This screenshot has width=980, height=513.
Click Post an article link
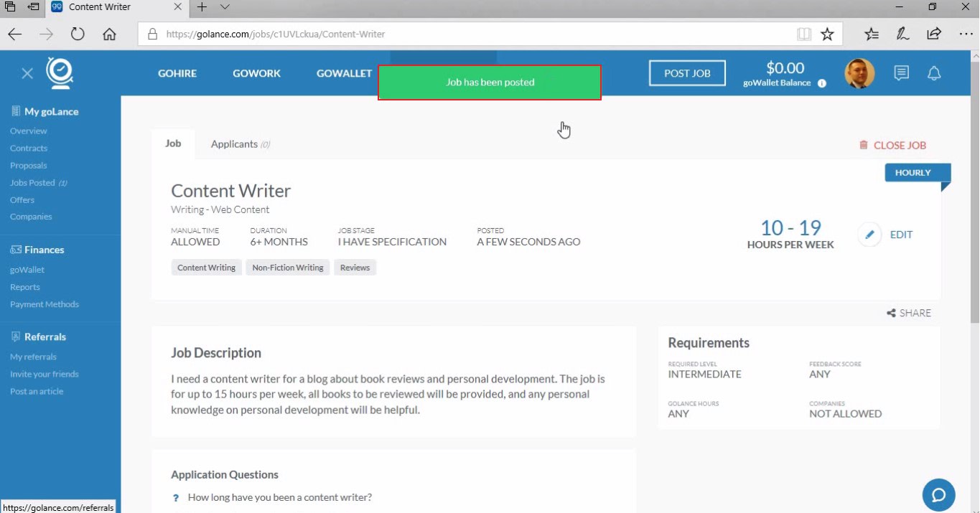pyautogui.click(x=37, y=391)
